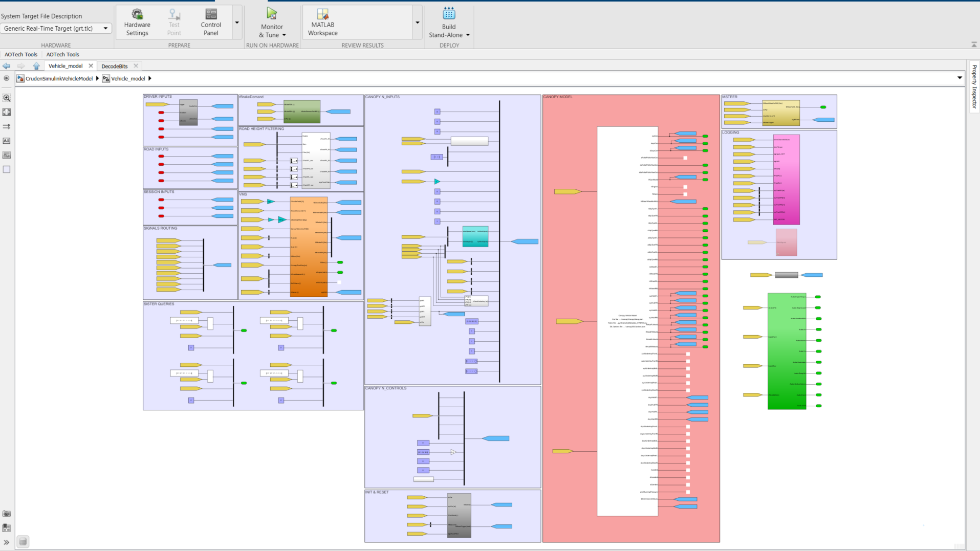Click CrudenSimulinkVehicleModel in the breadcrumb

59,79
